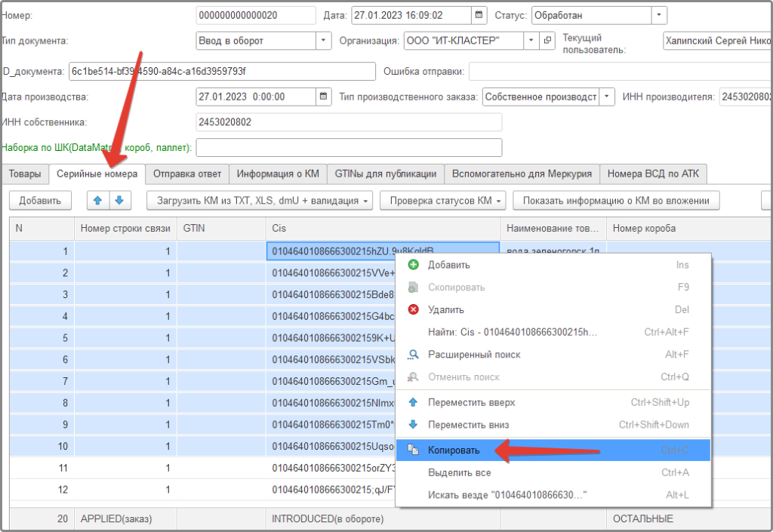
Task: Click APPLIED(заказ) footer cell
Action: pos(125,518)
